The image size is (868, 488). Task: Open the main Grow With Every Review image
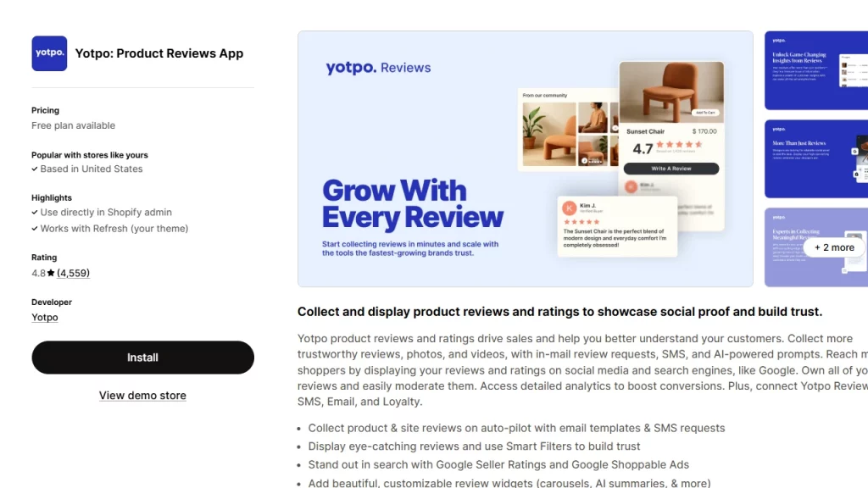(x=526, y=158)
